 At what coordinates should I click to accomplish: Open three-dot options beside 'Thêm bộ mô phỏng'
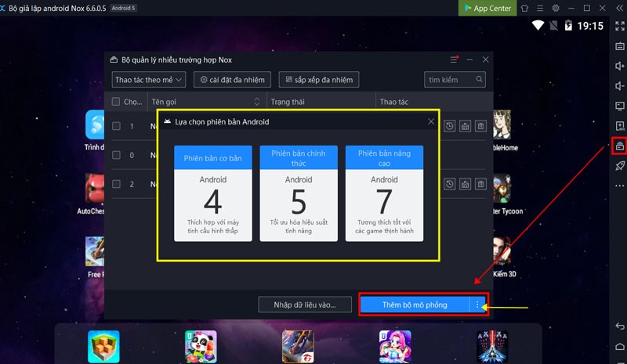click(477, 305)
